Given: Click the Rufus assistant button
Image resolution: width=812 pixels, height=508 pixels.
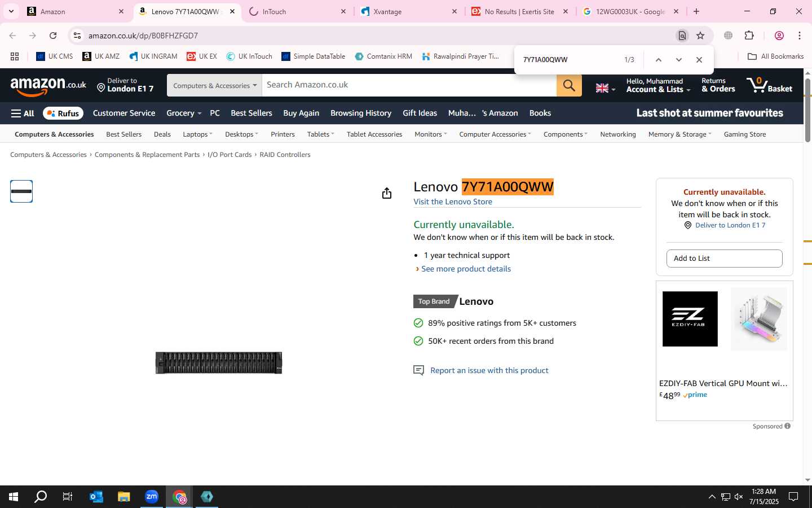Looking at the screenshot, I should point(63,113).
